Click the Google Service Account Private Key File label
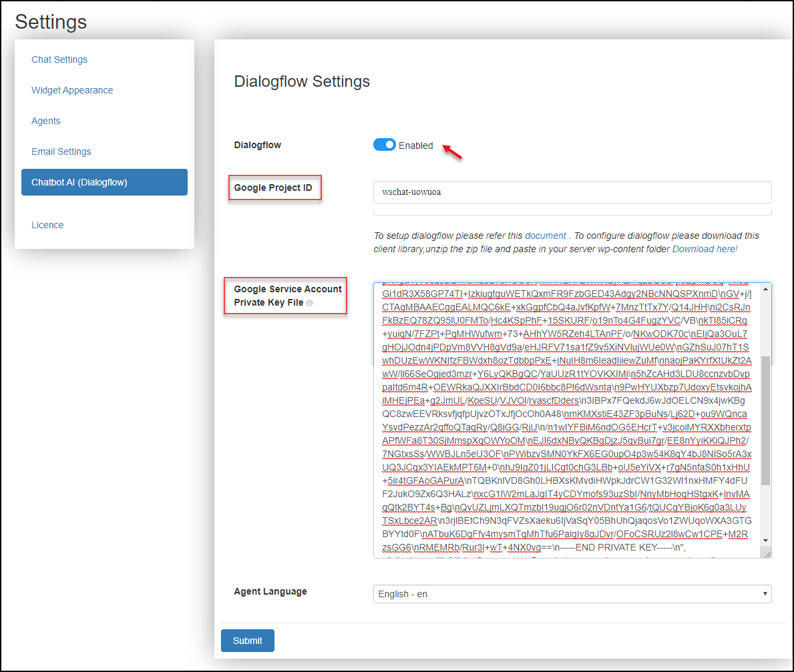Image resolution: width=794 pixels, height=672 pixels. [x=288, y=296]
